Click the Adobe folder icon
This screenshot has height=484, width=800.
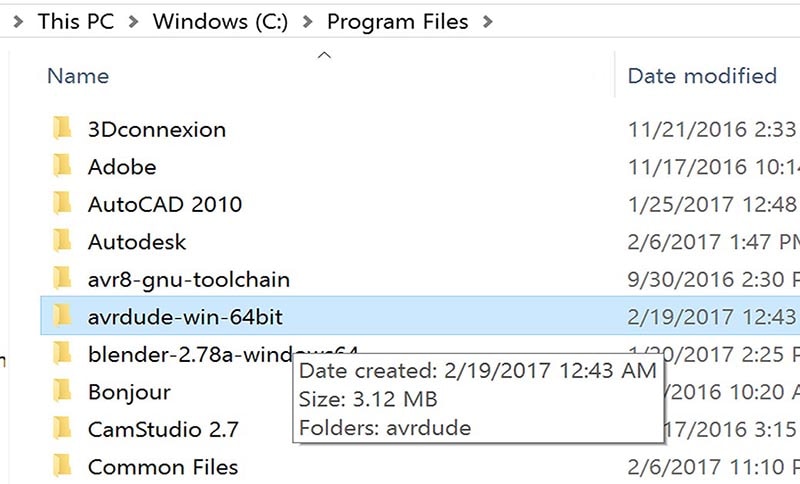click(62, 166)
